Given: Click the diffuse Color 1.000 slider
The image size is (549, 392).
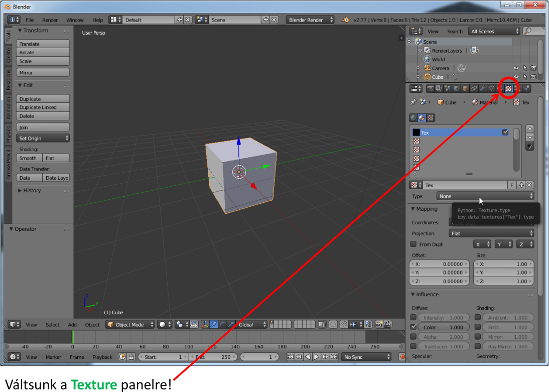Looking at the screenshot, I should [x=444, y=327].
